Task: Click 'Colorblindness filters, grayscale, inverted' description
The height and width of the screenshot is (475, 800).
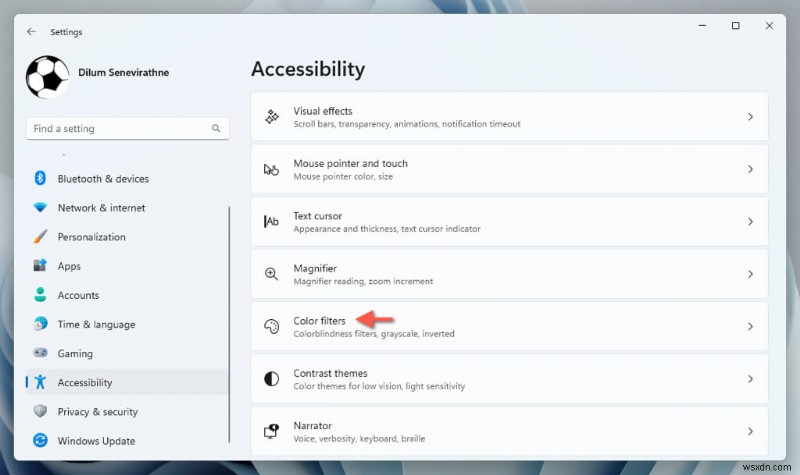Action: click(x=373, y=334)
